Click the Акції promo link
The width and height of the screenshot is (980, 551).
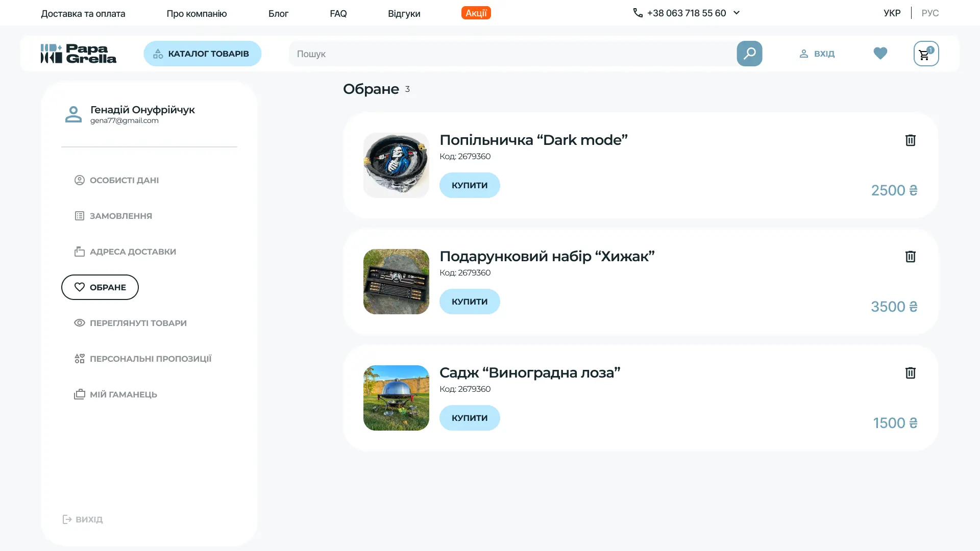(476, 13)
